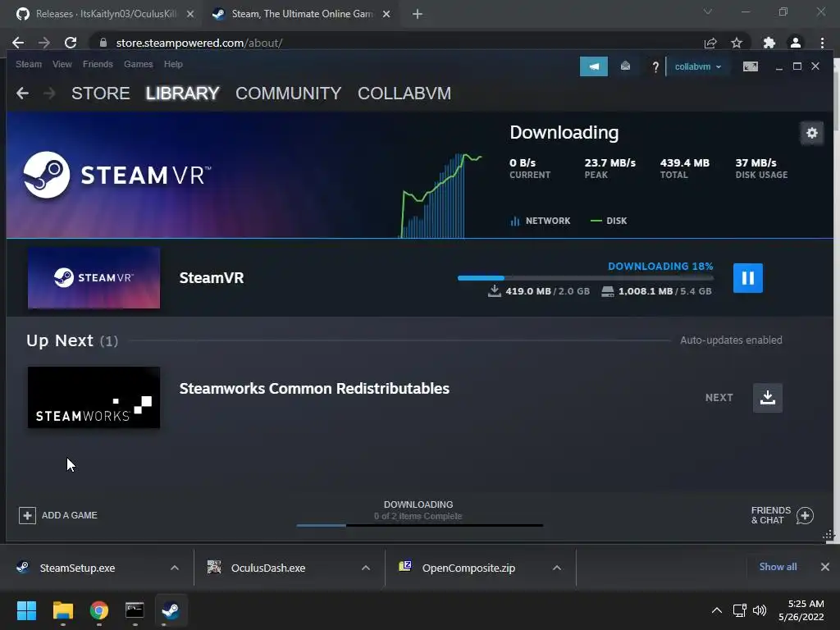Close the GitHub Releases tab
The width and height of the screenshot is (840, 630).
click(x=190, y=14)
